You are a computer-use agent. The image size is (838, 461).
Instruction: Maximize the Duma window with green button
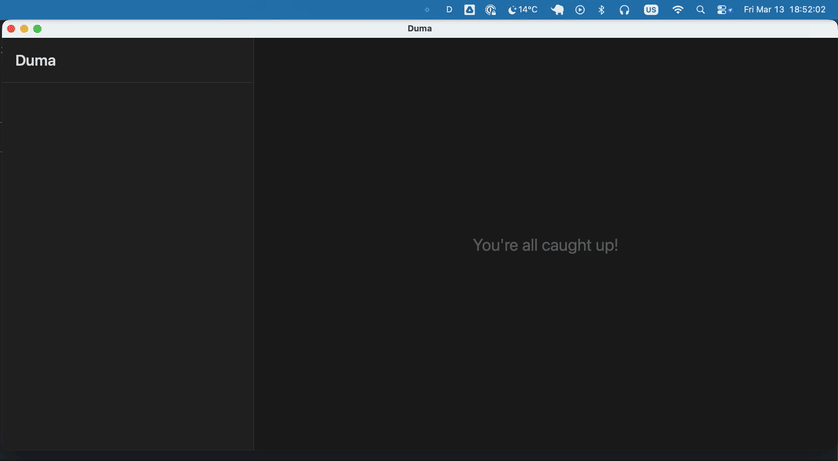(x=37, y=28)
